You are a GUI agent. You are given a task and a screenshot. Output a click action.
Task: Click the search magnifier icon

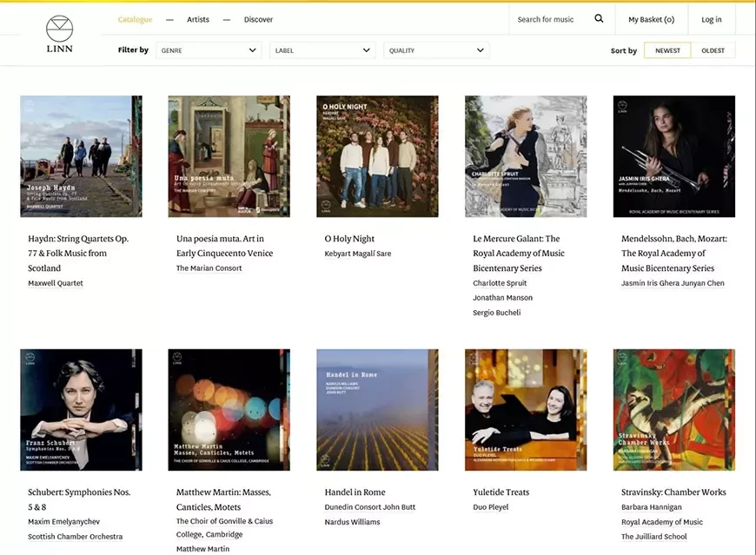(599, 19)
